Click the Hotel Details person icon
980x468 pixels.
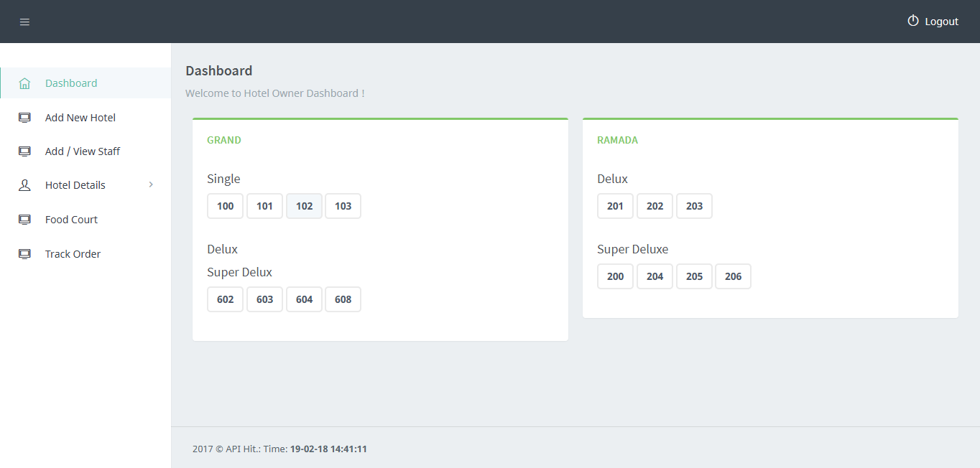pos(24,185)
